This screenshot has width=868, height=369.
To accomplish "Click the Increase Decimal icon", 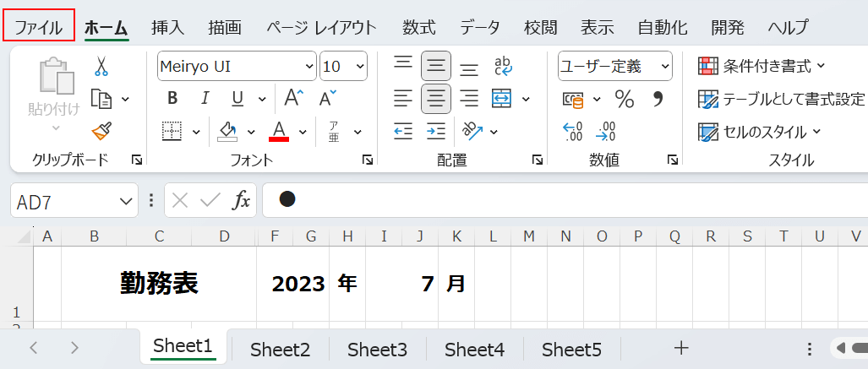I will [x=573, y=131].
